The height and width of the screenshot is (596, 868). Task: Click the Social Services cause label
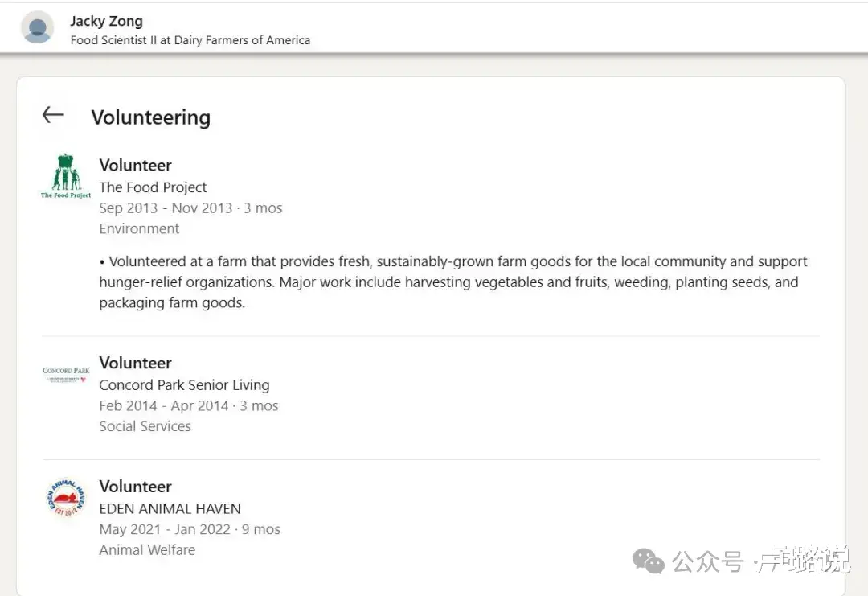[x=145, y=426]
